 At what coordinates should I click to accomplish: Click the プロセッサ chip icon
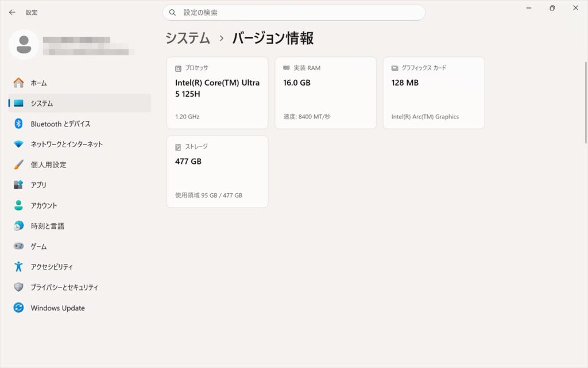click(178, 68)
